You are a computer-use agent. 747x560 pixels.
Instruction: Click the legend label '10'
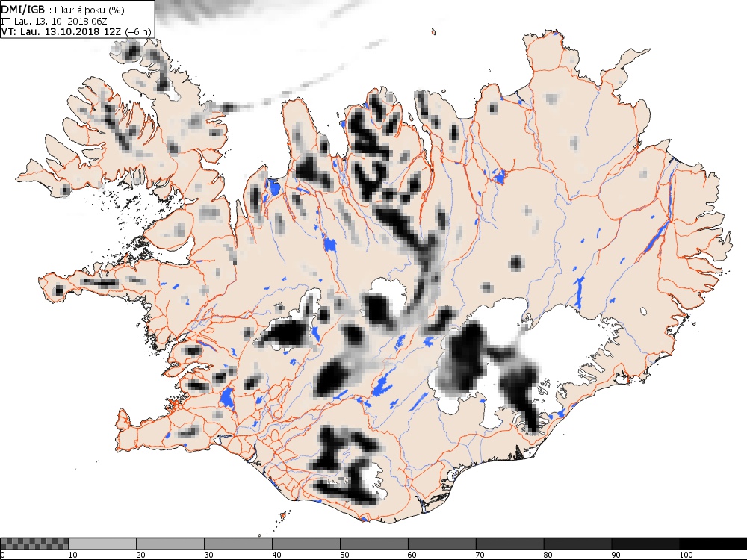tap(72, 555)
